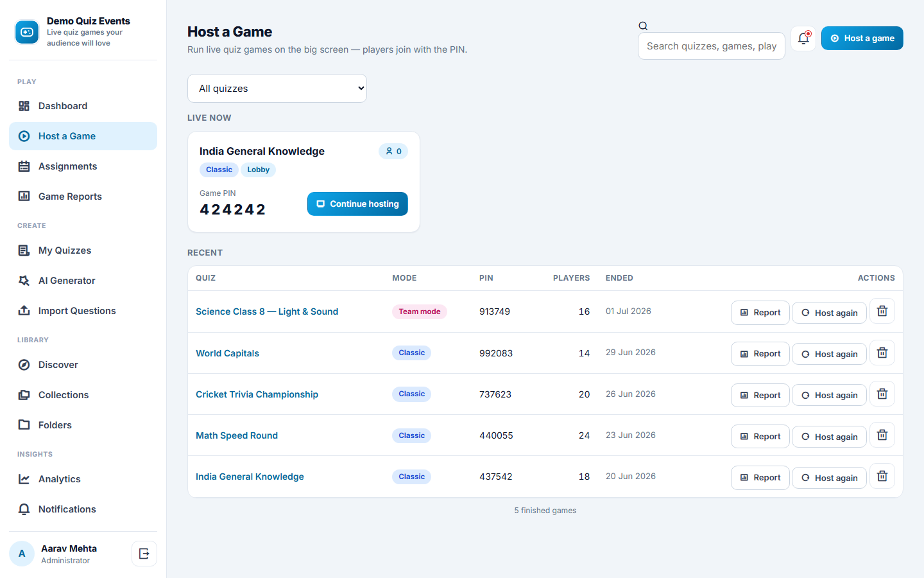The height and width of the screenshot is (578, 924).
Task: Open the Math Speed Round link
Action: pyautogui.click(x=237, y=435)
